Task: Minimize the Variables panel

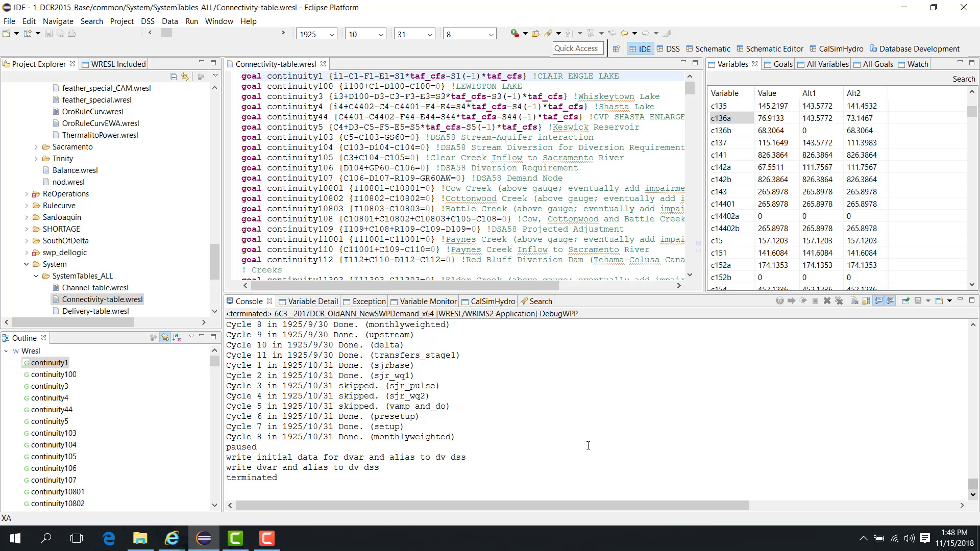Action: [x=960, y=63]
